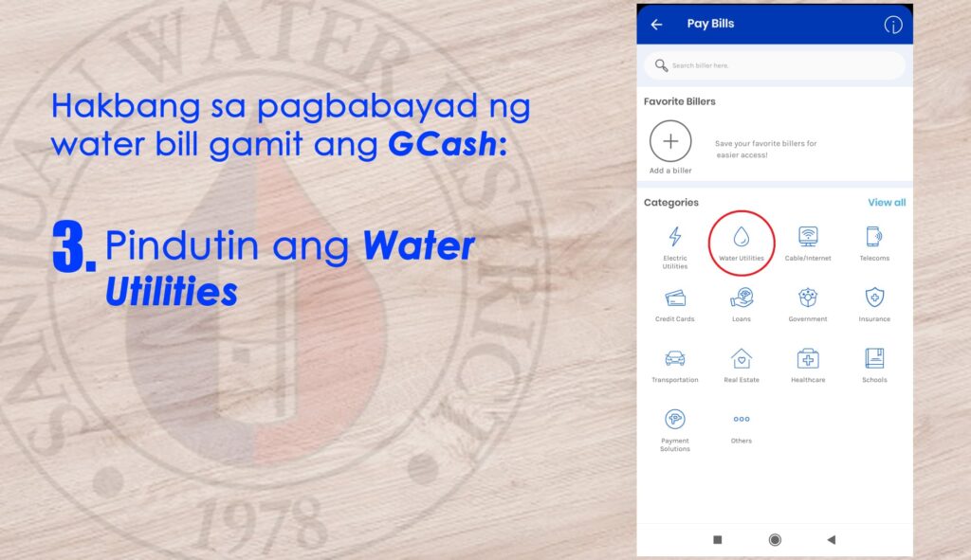Tap the search magnifier icon
This screenshot has width=971, height=560.
pyautogui.click(x=661, y=65)
